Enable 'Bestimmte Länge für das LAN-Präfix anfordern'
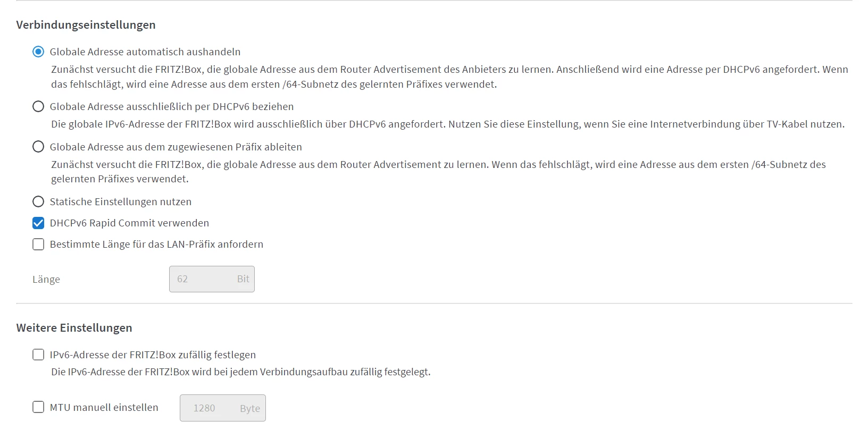Screen dimensions: 868x438 pos(38,244)
